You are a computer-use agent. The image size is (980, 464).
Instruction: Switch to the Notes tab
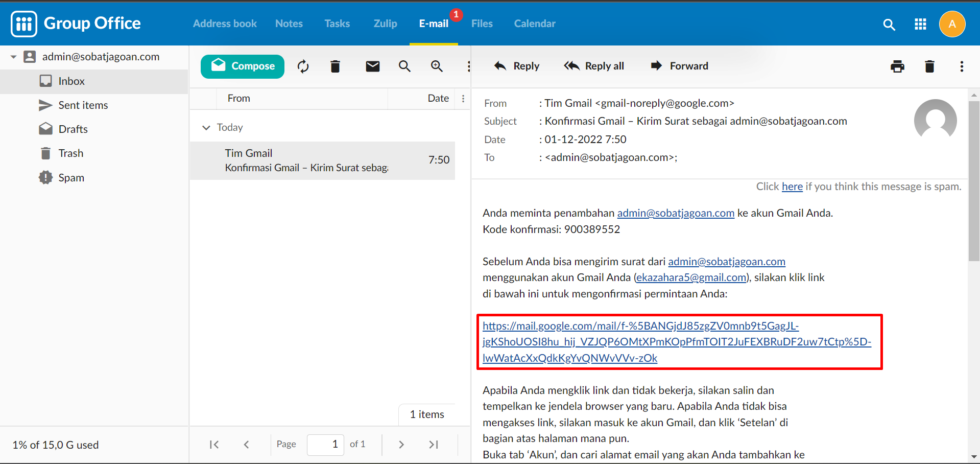[289, 24]
